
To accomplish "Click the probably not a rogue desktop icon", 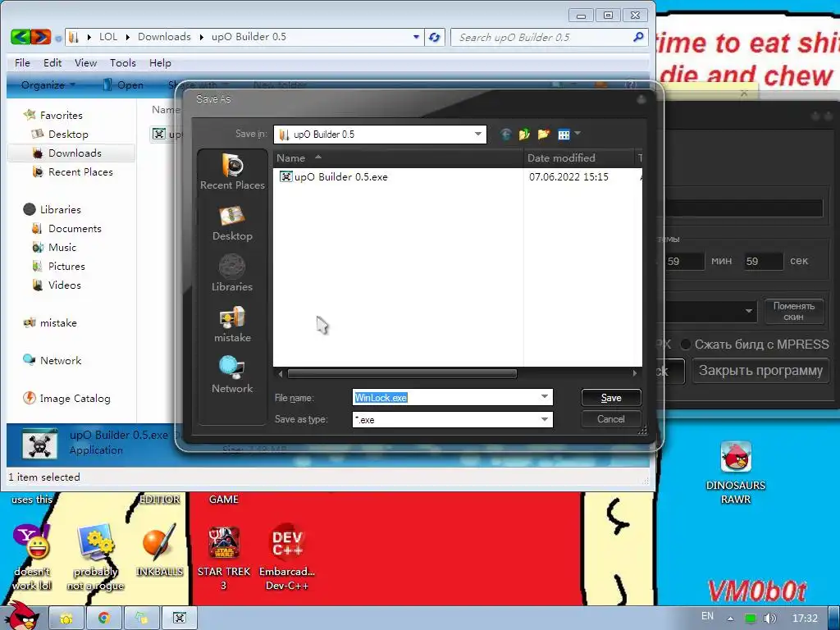I will (x=95, y=558).
